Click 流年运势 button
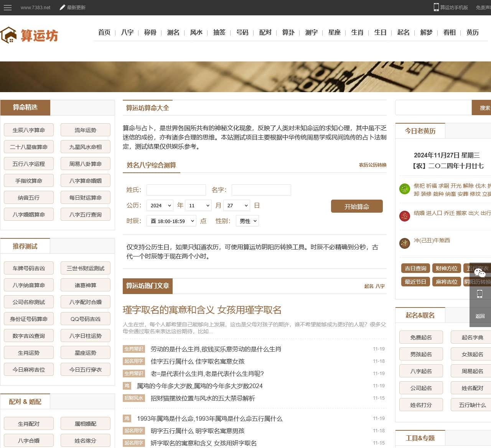Image resolution: width=491 pixels, height=448 pixels. coord(86,130)
